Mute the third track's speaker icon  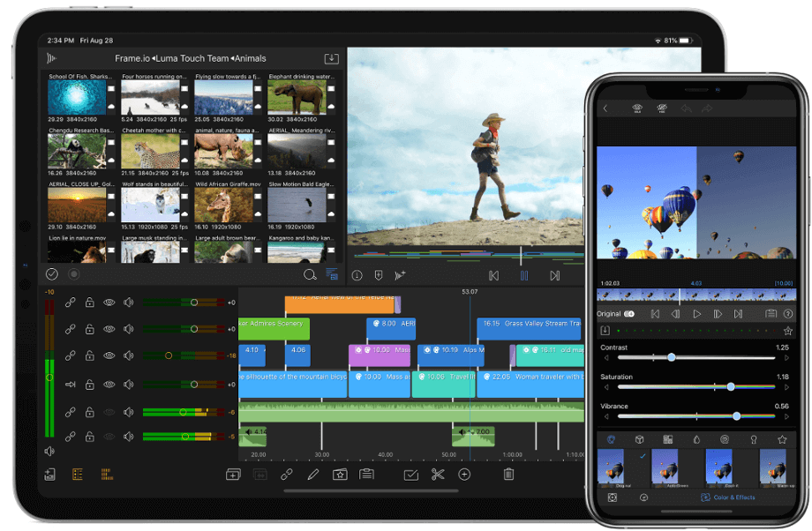click(x=129, y=355)
